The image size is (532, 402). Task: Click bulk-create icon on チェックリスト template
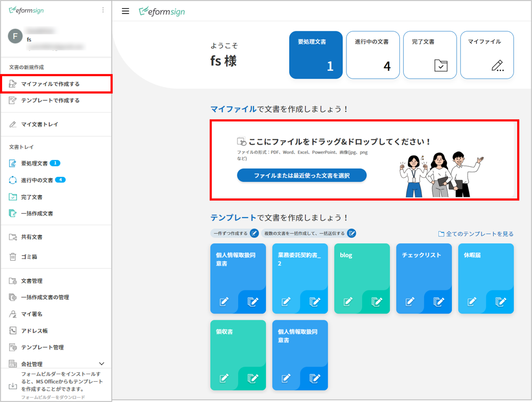tap(438, 301)
